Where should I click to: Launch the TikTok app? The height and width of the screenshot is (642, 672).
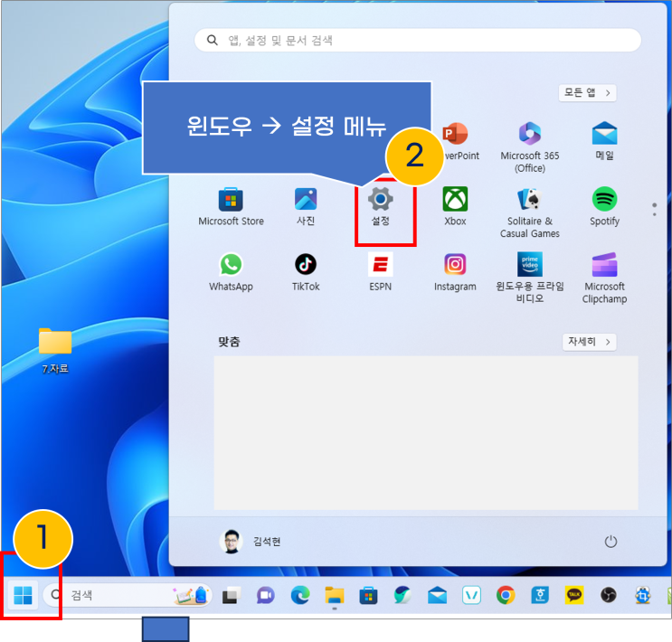coord(306,271)
